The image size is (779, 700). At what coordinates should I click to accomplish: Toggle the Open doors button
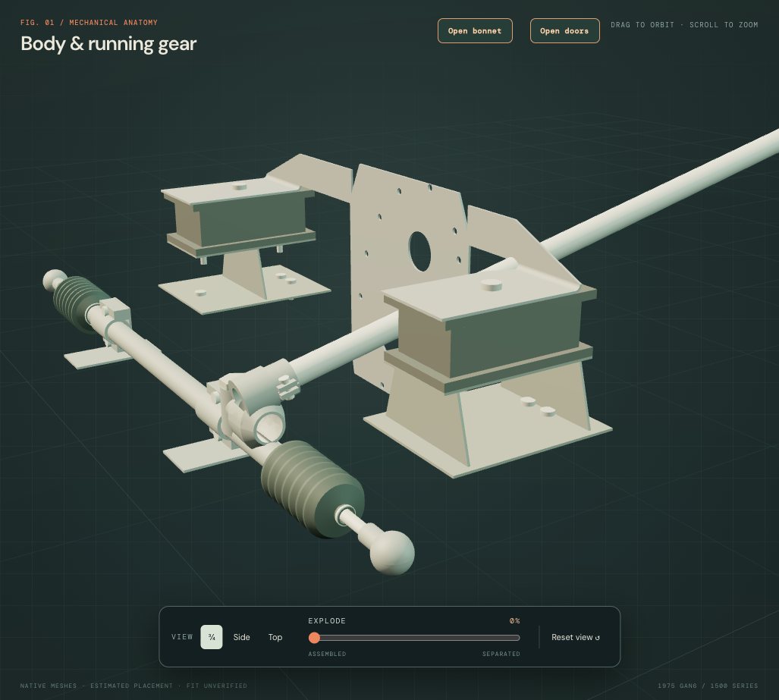(x=565, y=31)
